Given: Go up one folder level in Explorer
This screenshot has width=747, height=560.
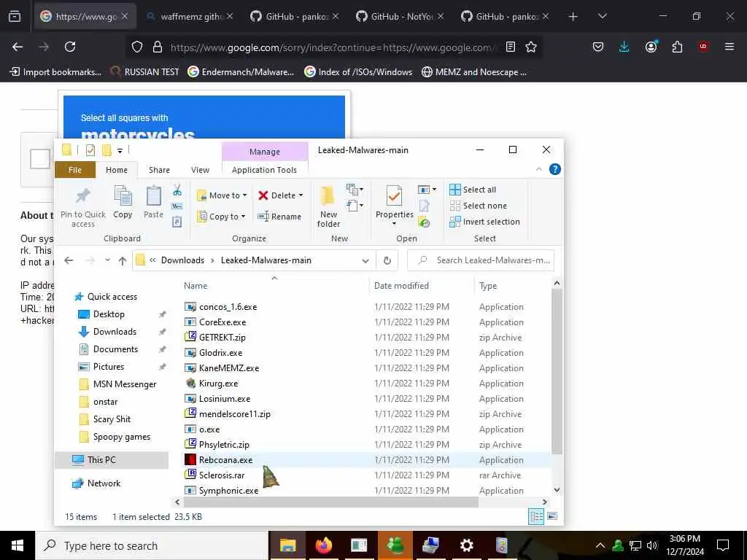Looking at the screenshot, I should point(123,260).
